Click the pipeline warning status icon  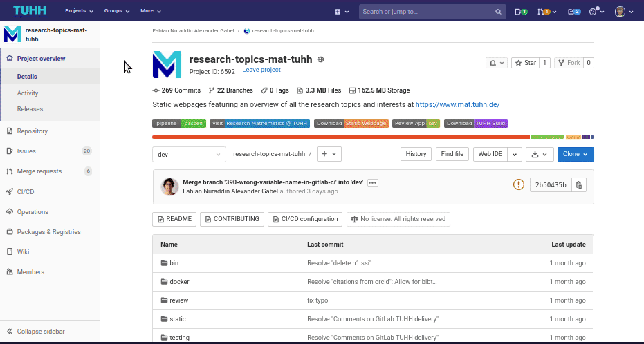pyautogui.click(x=519, y=184)
